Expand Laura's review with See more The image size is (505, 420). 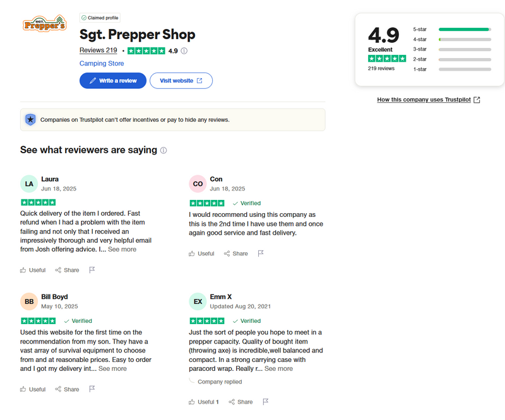122,249
